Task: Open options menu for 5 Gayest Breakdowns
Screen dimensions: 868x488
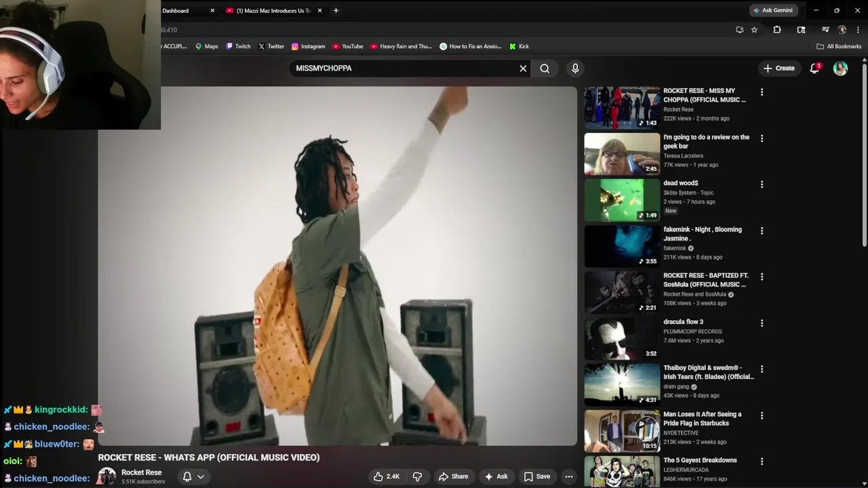Action: pos(762,462)
